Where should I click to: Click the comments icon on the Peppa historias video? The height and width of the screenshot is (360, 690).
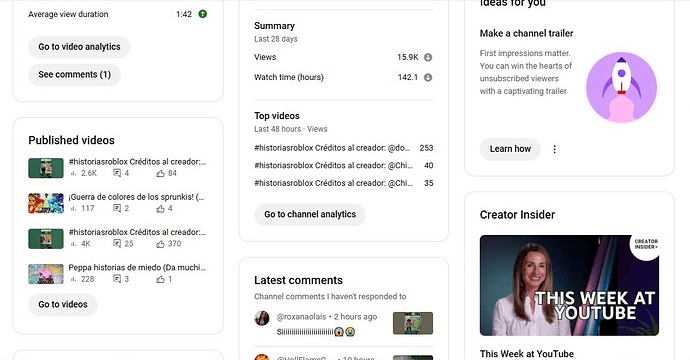(117, 279)
